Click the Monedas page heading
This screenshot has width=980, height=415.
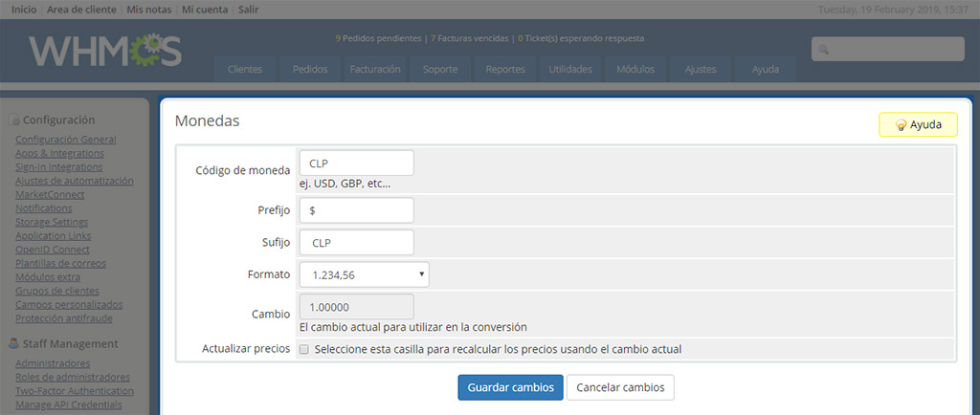tap(207, 120)
